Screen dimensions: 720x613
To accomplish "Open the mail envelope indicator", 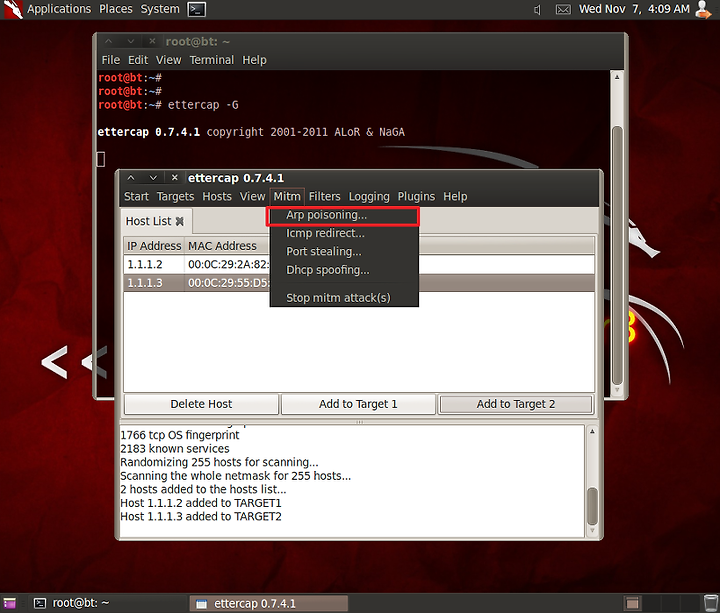I will pos(563,9).
